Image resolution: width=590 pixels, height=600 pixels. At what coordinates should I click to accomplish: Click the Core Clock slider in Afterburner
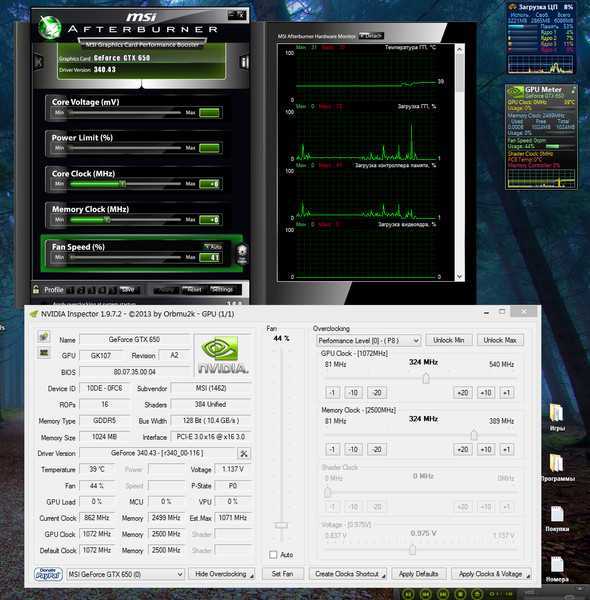pyautogui.click(x=125, y=184)
